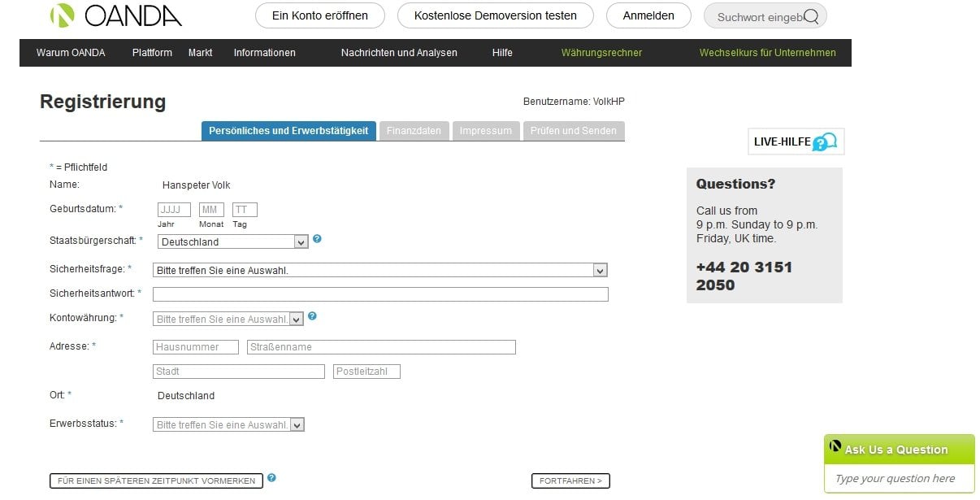Click the Sicherheitsantwort input field
This screenshot has height=500, width=980.
pos(380,294)
